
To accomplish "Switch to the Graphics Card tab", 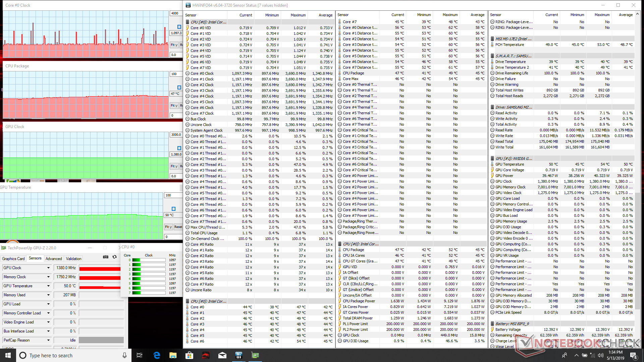I will pos(13,259).
